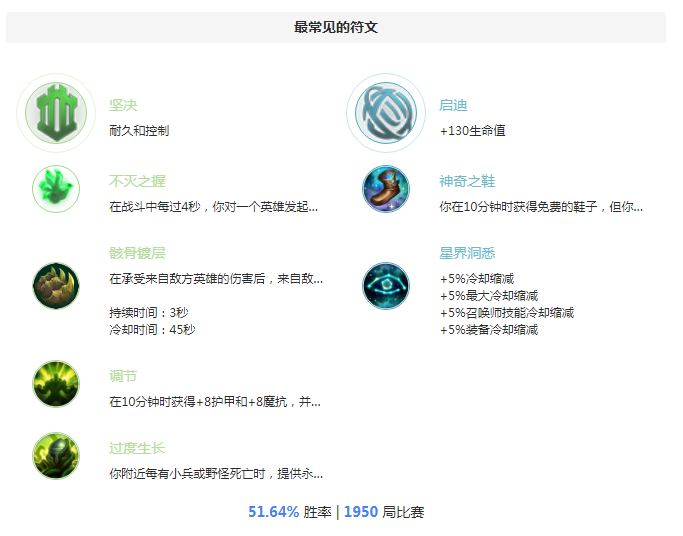Click the 耐久和控制 description text
The width and height of the screenshot is (683, 536).
click(139, 131)
